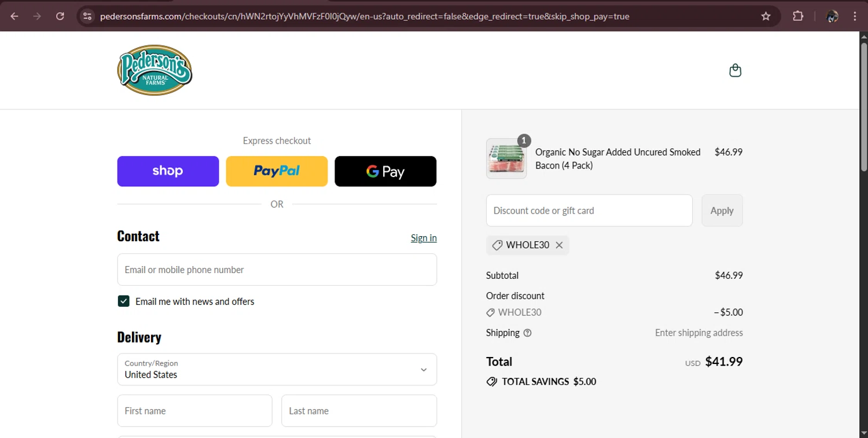
Task: Open the Chrome profile avatar
Action: [832, 16]
